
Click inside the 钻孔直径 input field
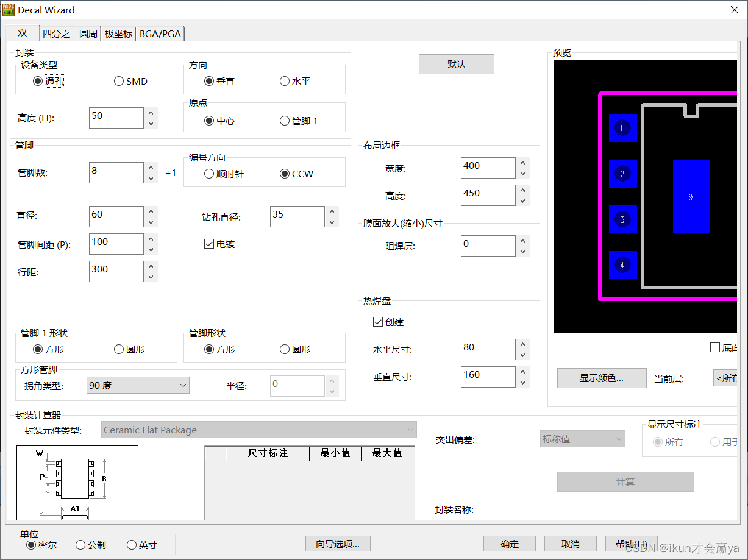(x=297, y=216)
